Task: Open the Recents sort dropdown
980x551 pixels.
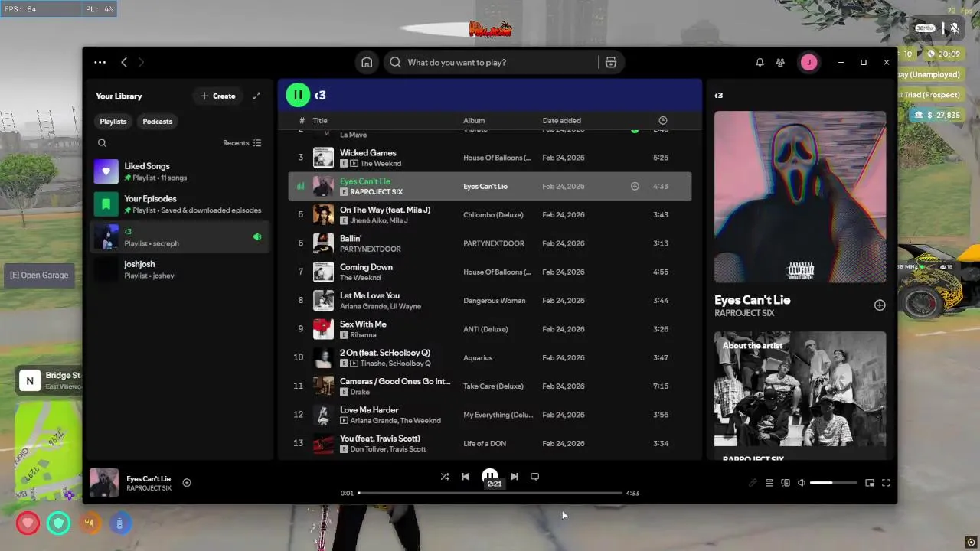Action: coord(242,142)
